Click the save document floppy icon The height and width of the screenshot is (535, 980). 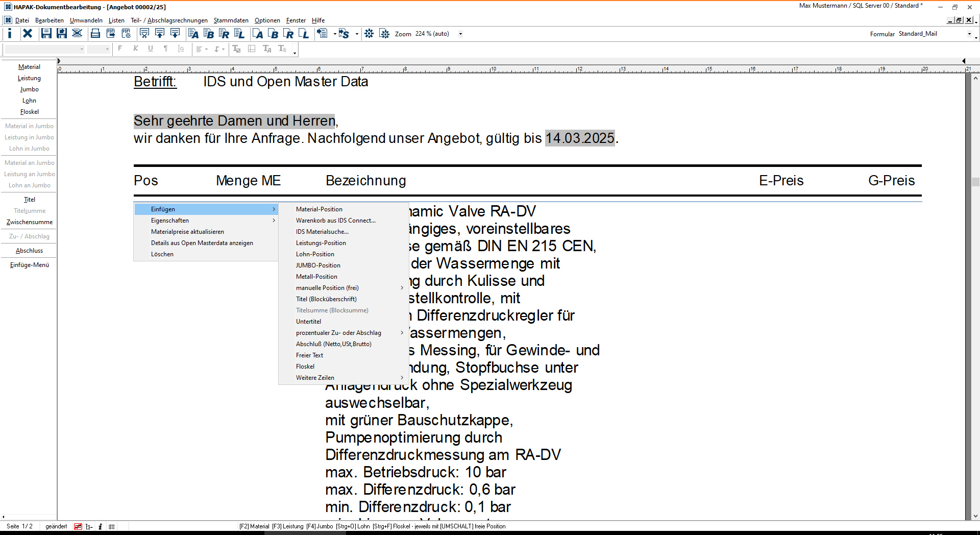coord(46,34)
